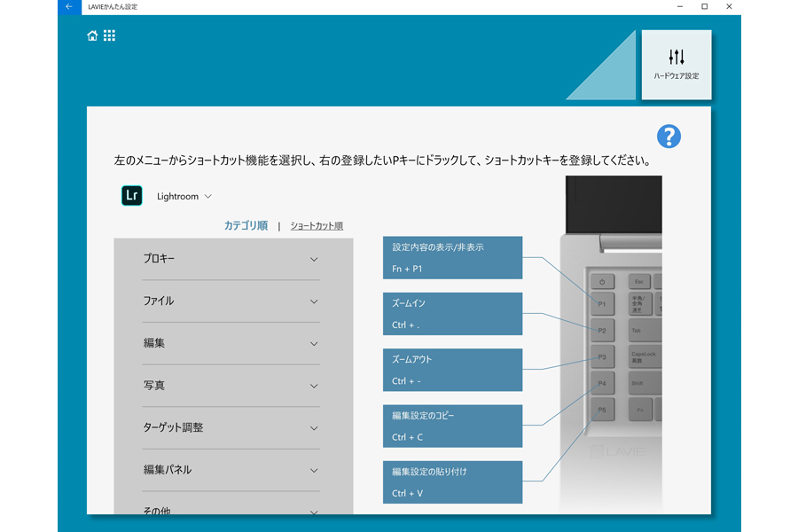Viewport: 798px width, 532px height.
Task: Expand the 編集 category
Action: [x=231, y=343]
